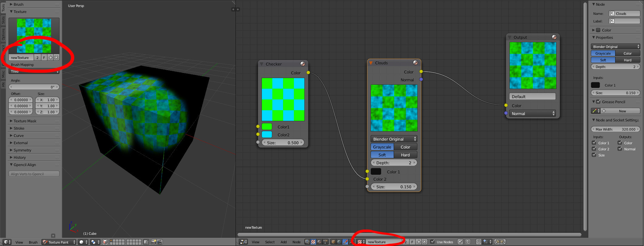
Task: Switch to the Tools sidebar tab
Action: point(3,8)
